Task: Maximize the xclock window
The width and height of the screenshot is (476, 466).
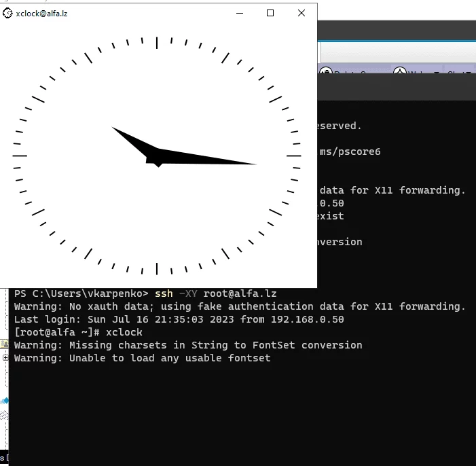Action: click(x=270, y=13)
